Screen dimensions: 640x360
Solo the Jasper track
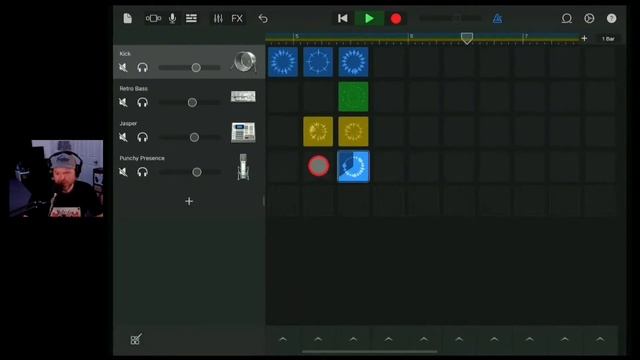click(142, 137)
